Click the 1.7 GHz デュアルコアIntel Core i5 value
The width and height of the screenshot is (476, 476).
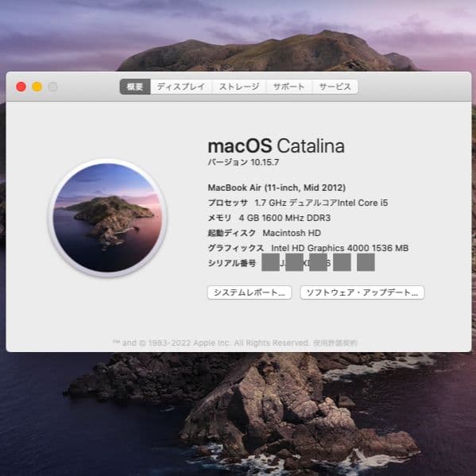click(x=321, y=203)
